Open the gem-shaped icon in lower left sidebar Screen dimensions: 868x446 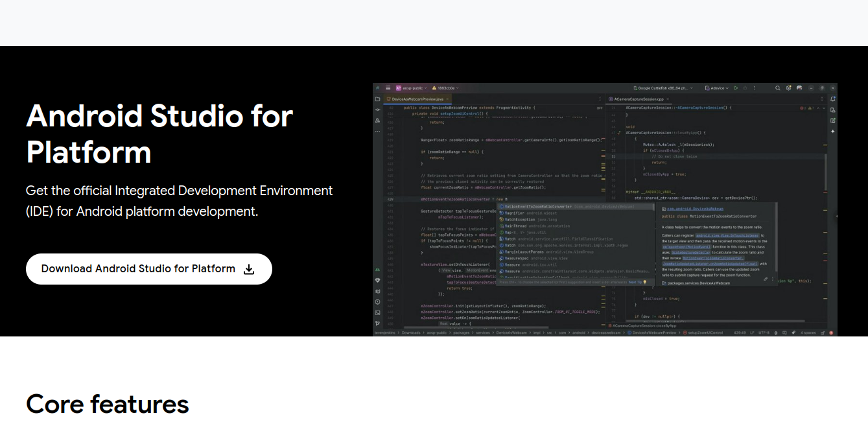coord(377,280)
